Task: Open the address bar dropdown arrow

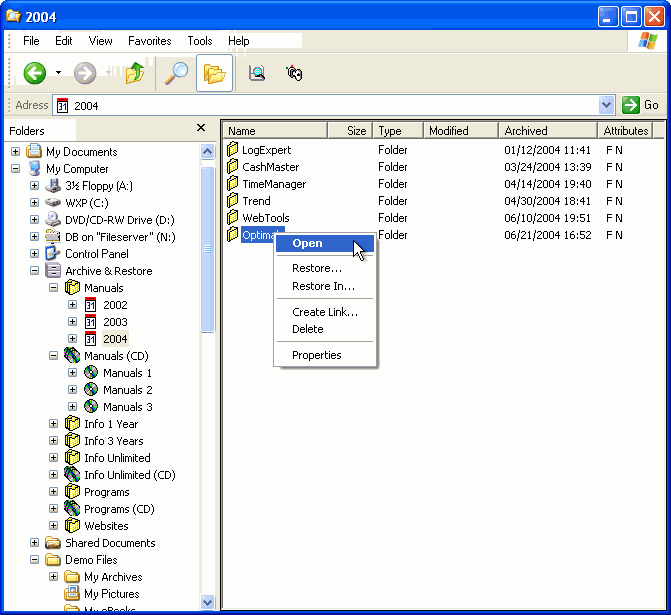Action: 606,105
